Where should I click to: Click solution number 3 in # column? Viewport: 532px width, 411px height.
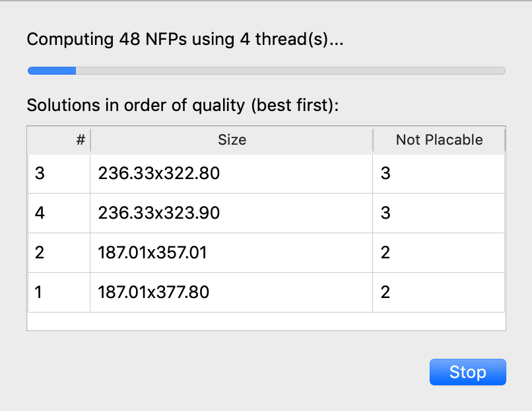tap(40, 174)
